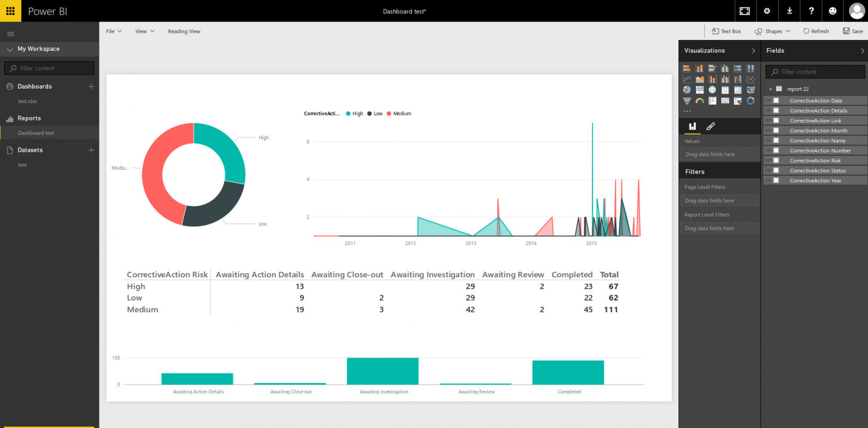
Task: Select the Pie chart visualization
Action: click(x=687, y=89)
